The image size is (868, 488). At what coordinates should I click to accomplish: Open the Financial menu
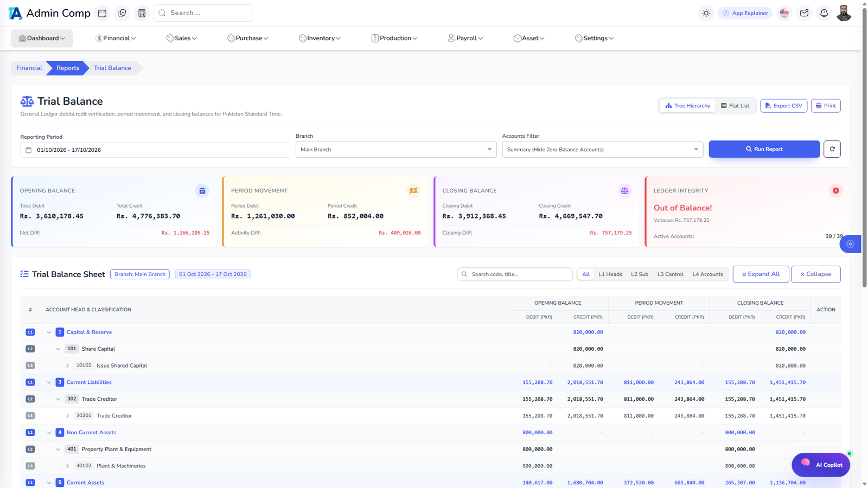pos(116,38)
